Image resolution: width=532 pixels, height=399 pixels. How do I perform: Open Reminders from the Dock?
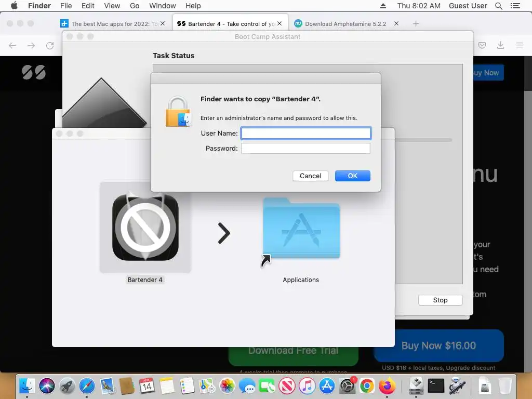point(187,386)
